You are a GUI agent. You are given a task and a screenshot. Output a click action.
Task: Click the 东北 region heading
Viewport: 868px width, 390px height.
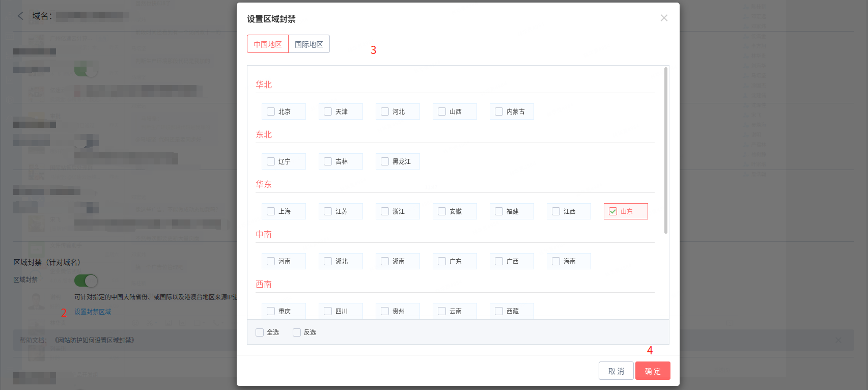[264, 134]
